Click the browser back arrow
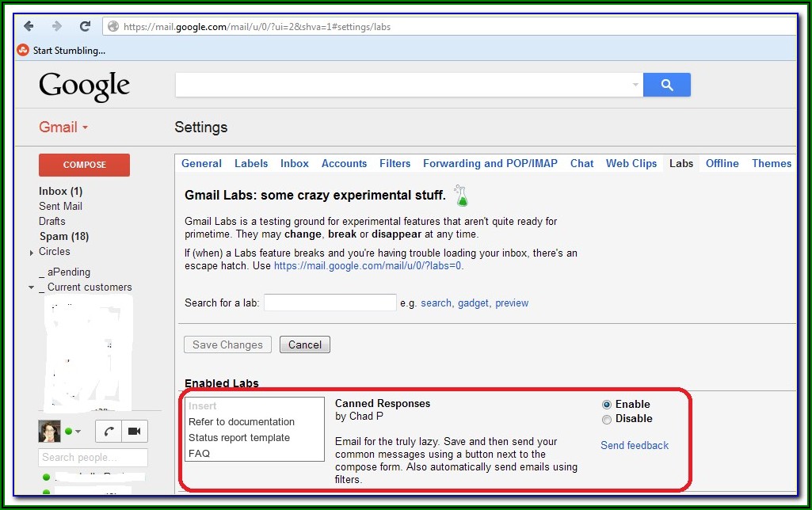The image size is (812, 510). [29, 26]
